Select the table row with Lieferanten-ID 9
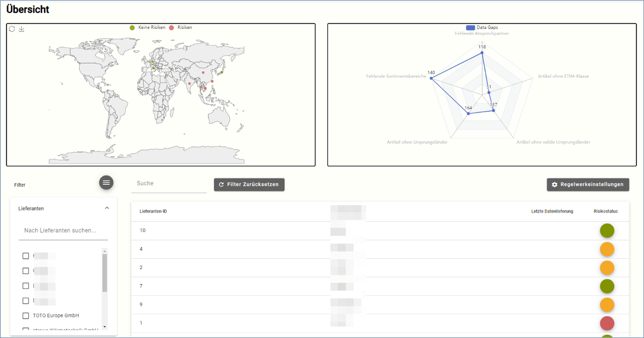The image size is (644, 338). pyautogui.click(x=380, y=305)
